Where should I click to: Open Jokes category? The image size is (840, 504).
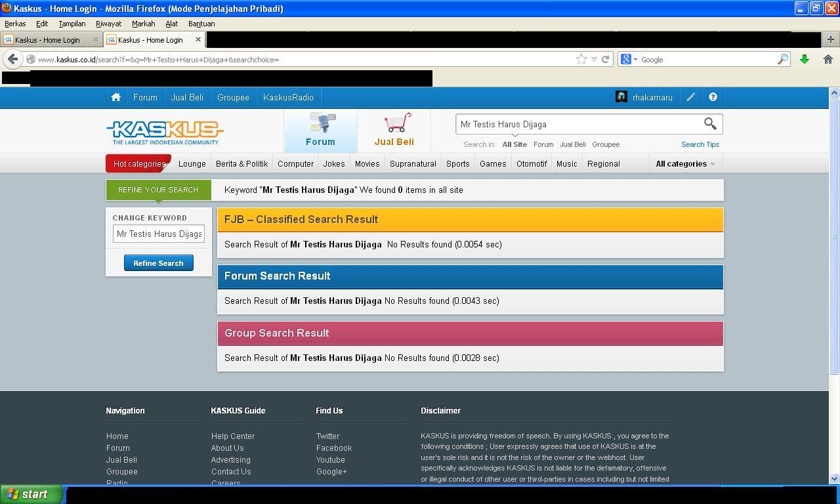pyautogui.click(x=334, y=163)
